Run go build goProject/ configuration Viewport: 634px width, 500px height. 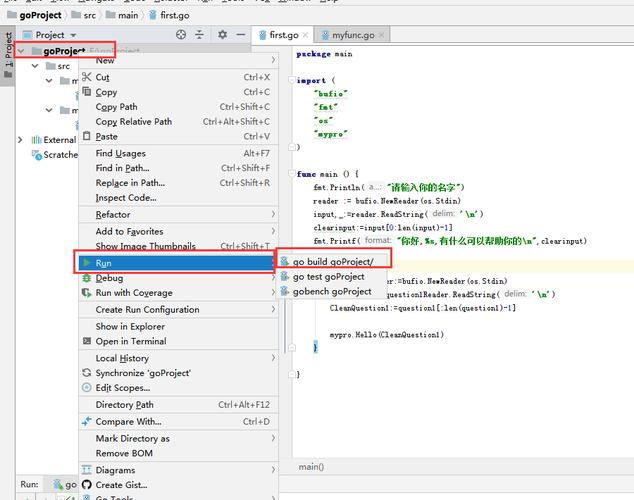click(333, 262)
